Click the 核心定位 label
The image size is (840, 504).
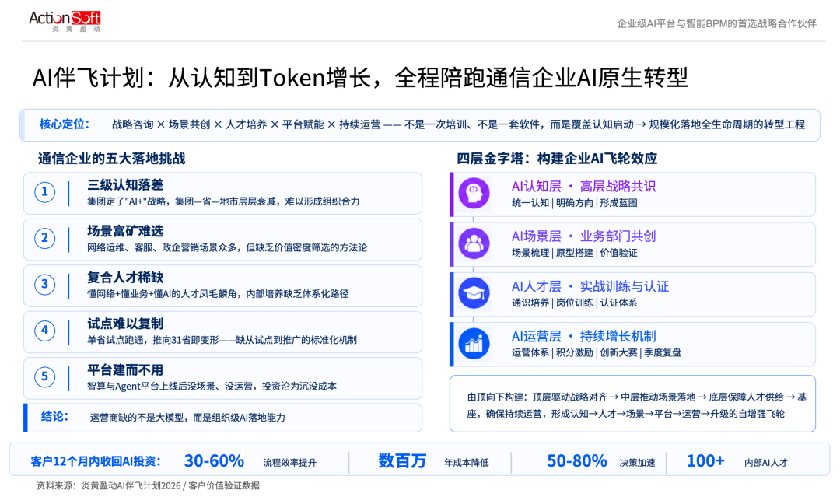[65, 124]
